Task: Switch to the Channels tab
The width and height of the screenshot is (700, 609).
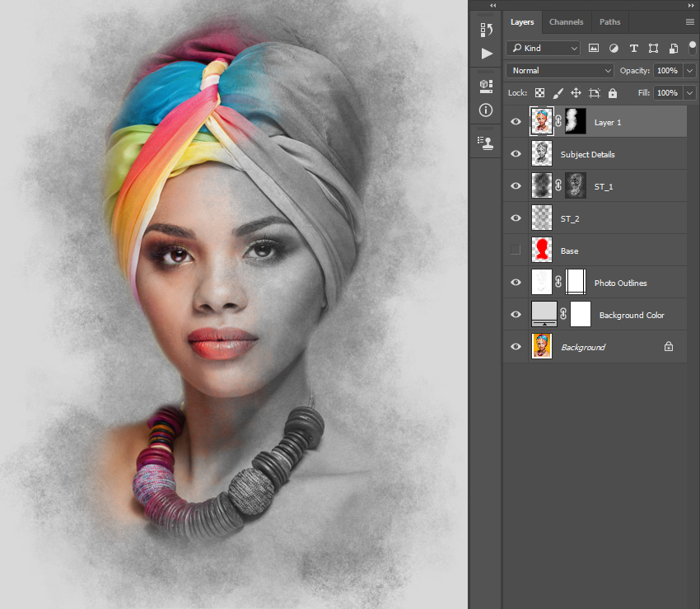Action: [566, 22]
